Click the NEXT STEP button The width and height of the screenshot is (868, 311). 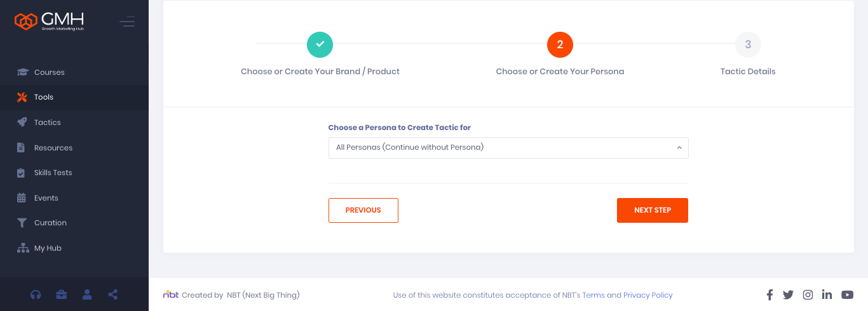(x=653, y=210)
